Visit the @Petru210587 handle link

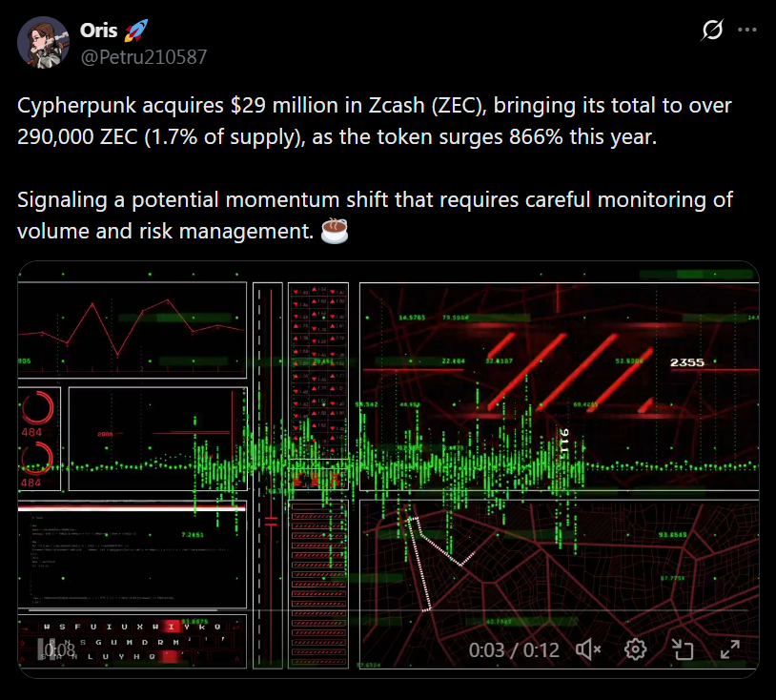click(x=143, y=56)
